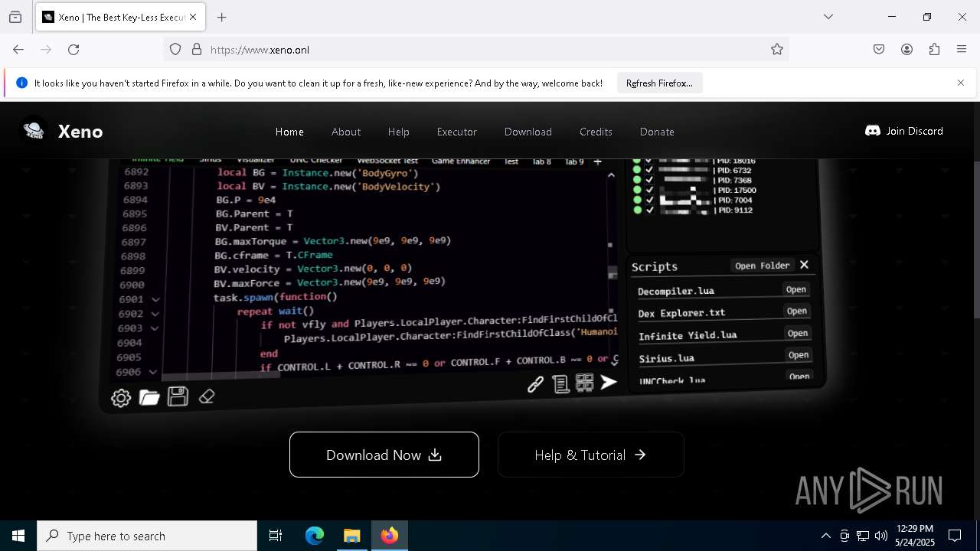Image resolution: width=980 pixels, height=551 pixels.
Task: Open Sirius.lua script
Action: (x=799, y=354)
